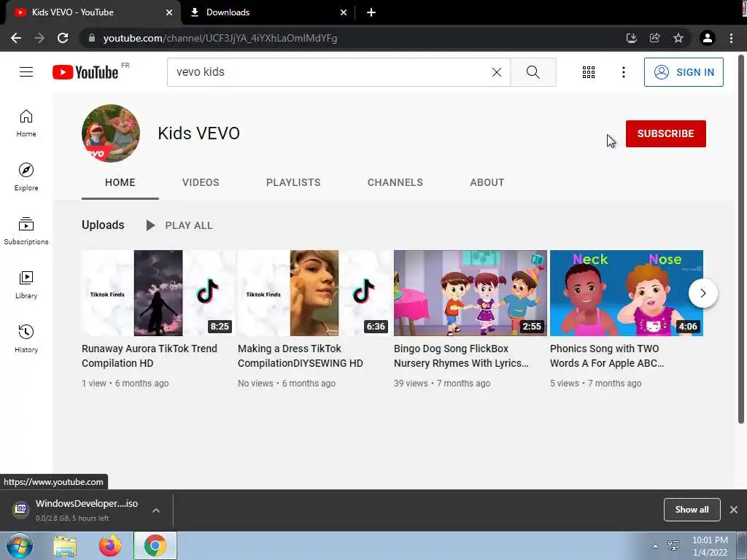Click the browser forward arrow
747x560 pixels.
tap(39, 38)
